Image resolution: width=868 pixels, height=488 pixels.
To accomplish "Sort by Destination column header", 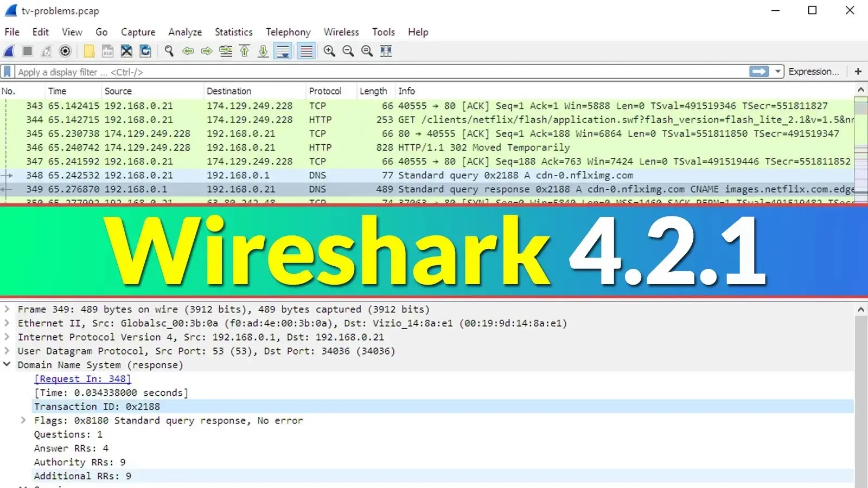I will click(x=255, y=91).
